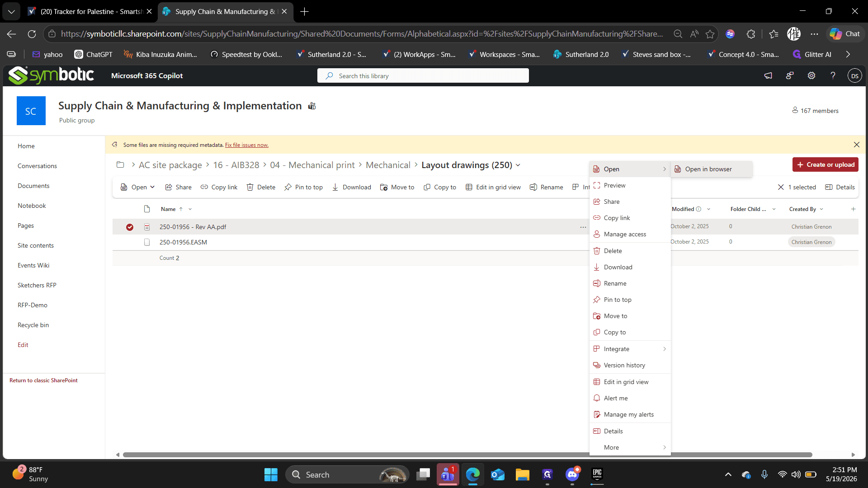Viewport: 868px width, 488px height.
Task: Dismiss the missing metadata banner
Action: pyautogui.click(x=856, y=145)
